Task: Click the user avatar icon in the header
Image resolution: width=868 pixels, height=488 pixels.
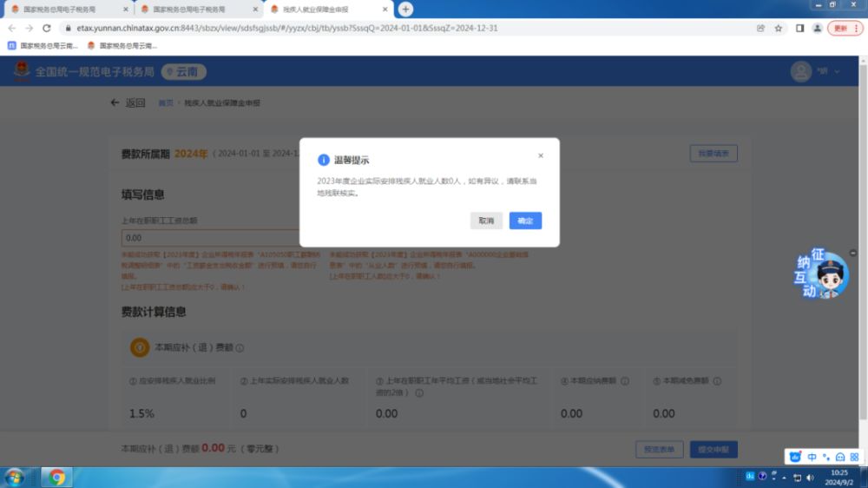Action: pos(800,72)
